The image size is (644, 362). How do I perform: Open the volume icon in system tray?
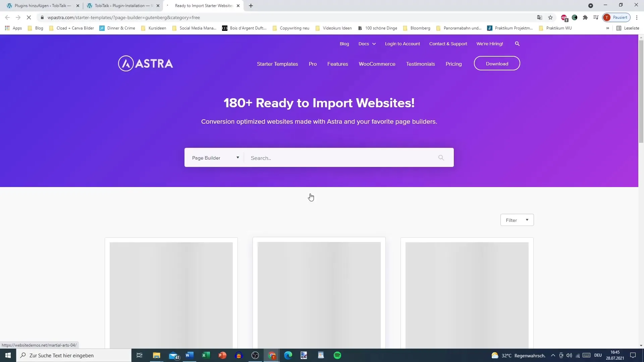569,355
